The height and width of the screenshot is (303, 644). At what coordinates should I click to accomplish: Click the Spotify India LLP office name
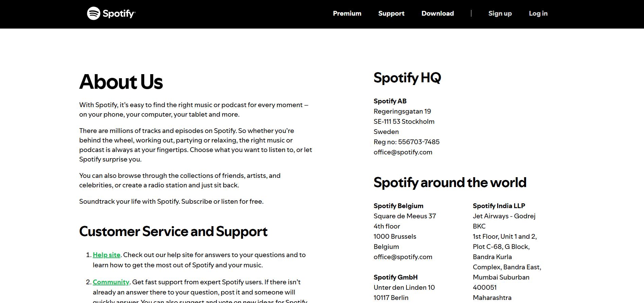point(499,206)
